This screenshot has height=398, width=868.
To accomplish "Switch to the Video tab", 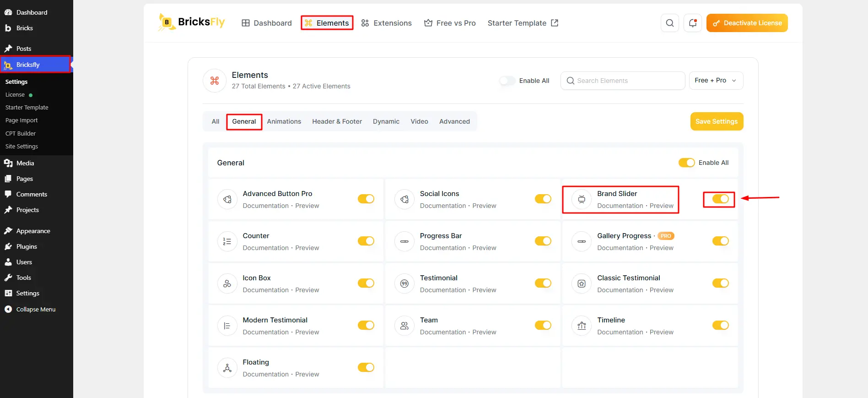I will pyautogui.click(x=419, y=121).
